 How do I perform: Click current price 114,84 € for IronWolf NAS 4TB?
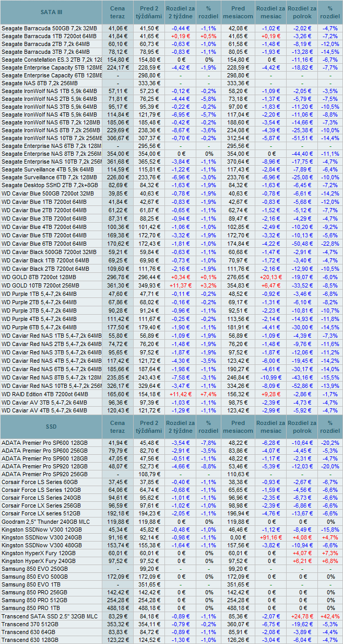click(x=117, y=115)
